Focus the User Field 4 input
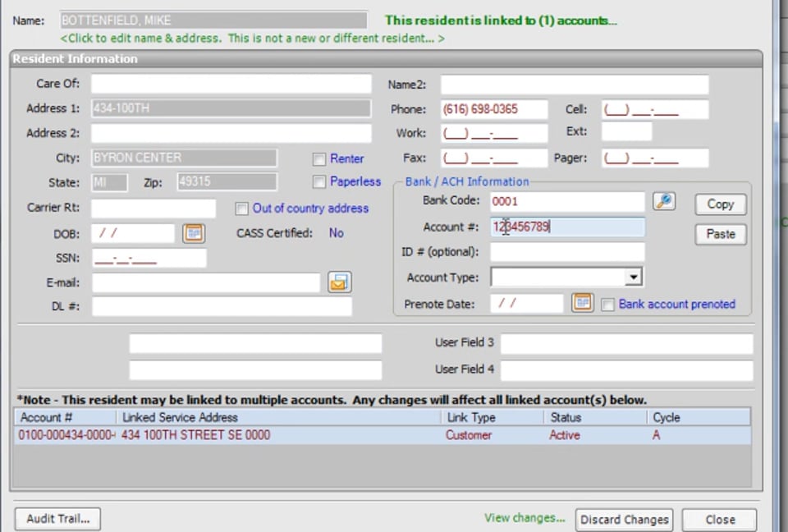 click(626, 370)
